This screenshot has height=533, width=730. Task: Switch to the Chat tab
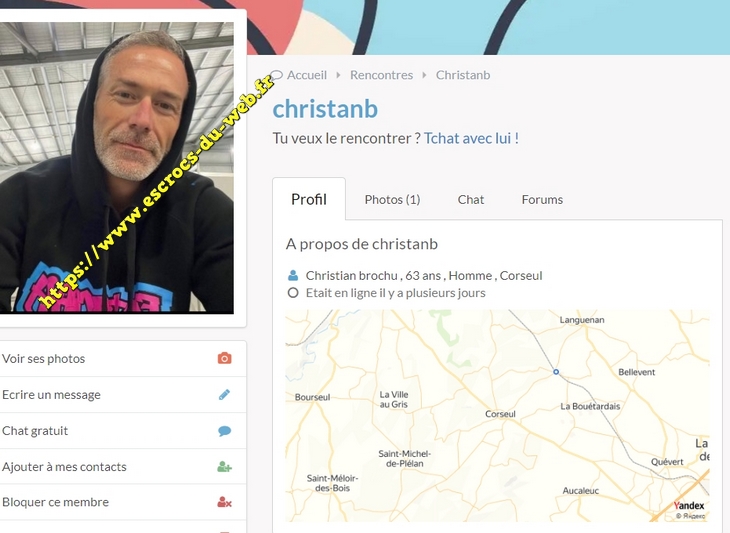(471, 200)
